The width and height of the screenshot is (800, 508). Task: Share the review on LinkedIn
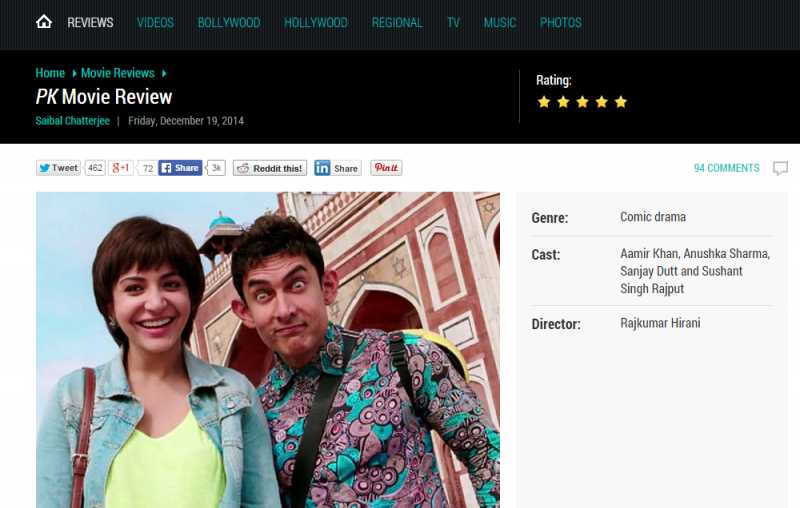(338, 168)
